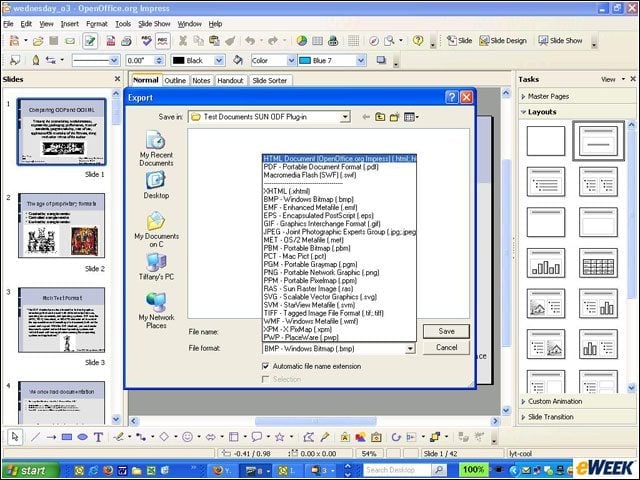Open the Blue 7 fill color dropdown
This screenshot has height=480, width=640.
[361, 60]
